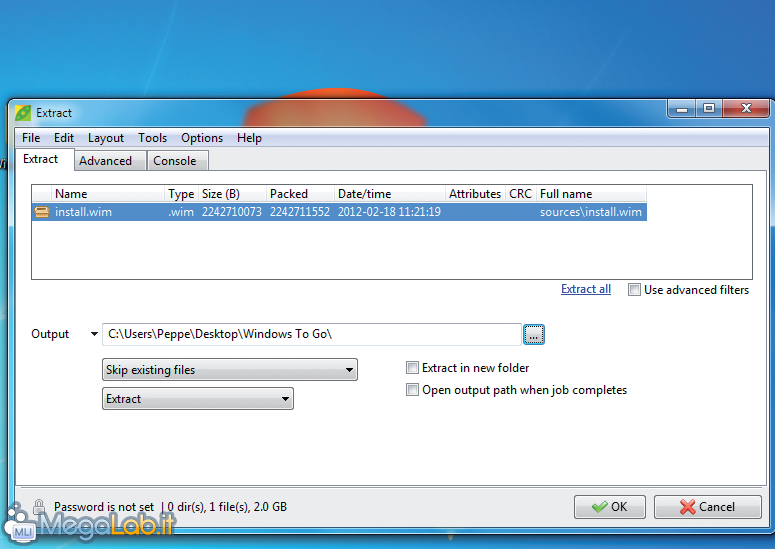Click the CRC column header
The height and width of the screenshot is (549, 775).
point(520,194)
